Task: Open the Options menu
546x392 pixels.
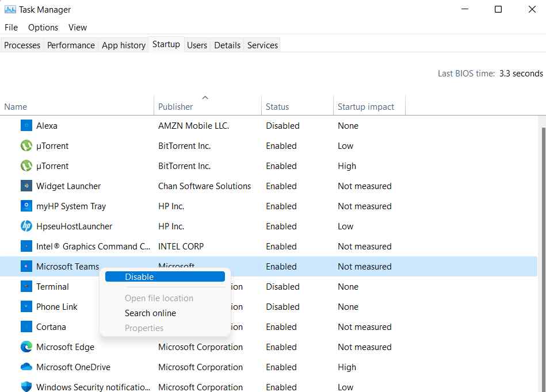Action: (43, 28)
